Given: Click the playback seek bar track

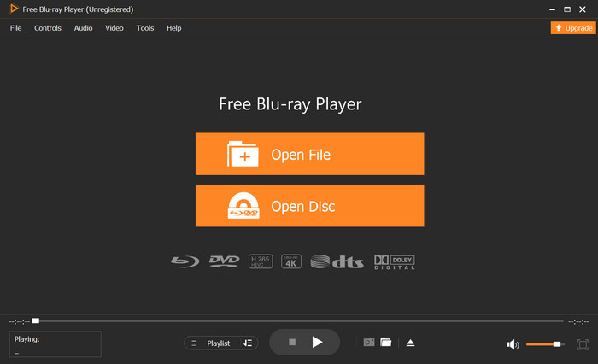Looking at the screenshot, I should (299, 321).
